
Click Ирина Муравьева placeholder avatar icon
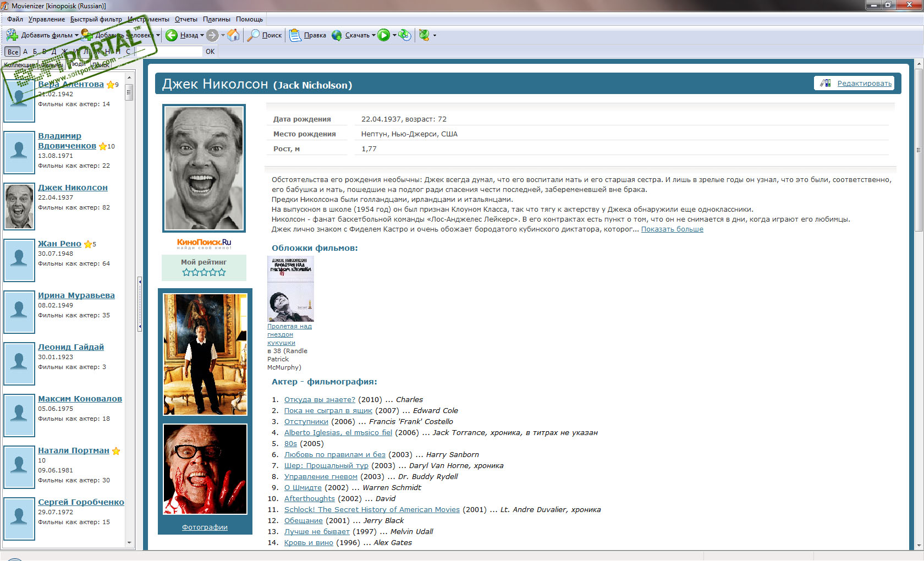19,311
